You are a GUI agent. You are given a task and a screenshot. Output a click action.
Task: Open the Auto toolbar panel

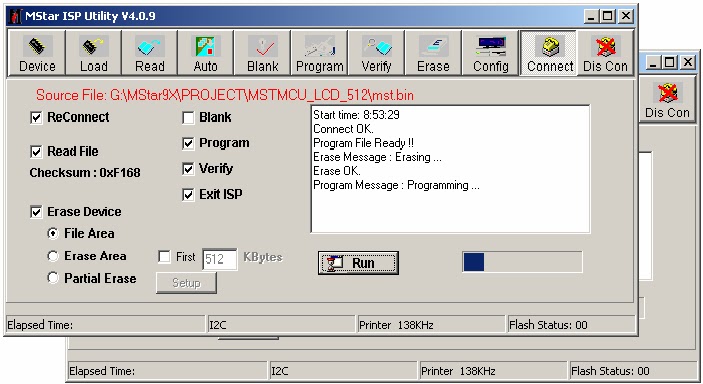[x=205, y=53]
